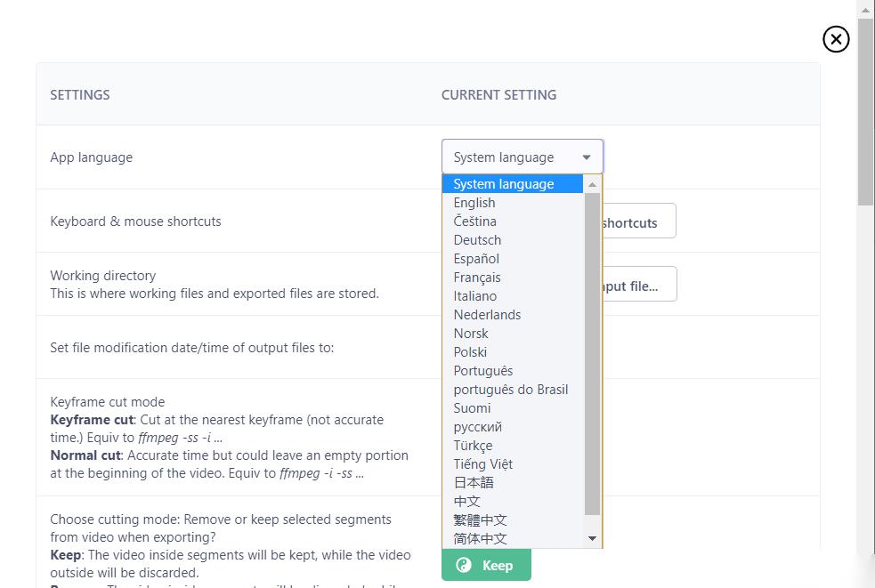Viewport: 875px width, 588px height.
Task: Click the language list scroll up arrow
Action: tap(592, 184)
